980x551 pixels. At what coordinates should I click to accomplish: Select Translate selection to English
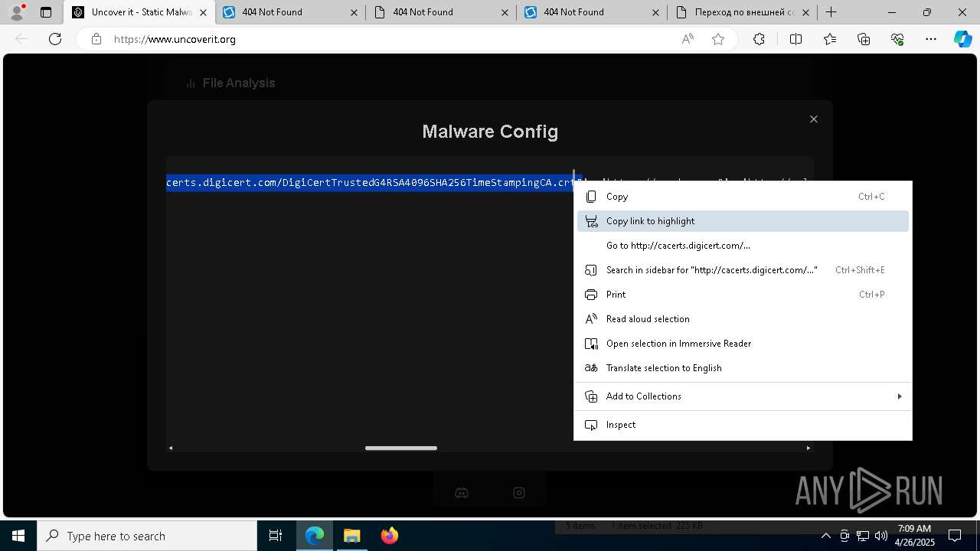[x=743, y=368]
